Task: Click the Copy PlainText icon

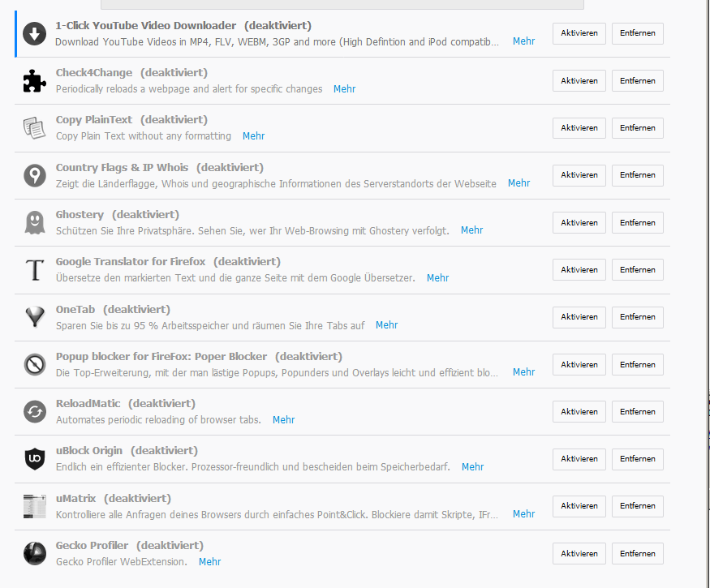Action: (34, 127)
